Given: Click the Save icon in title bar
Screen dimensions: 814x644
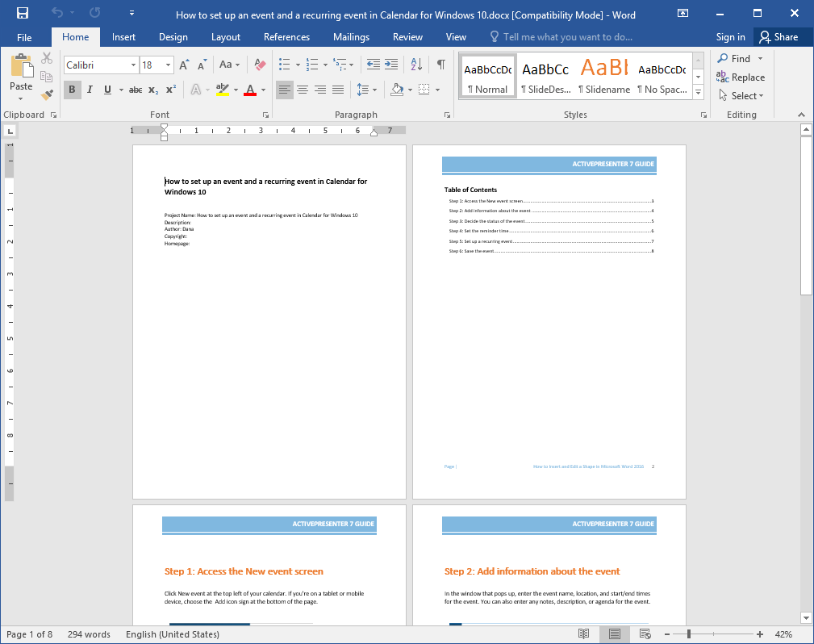Looking at the screenshot, I should click(23, 13).
